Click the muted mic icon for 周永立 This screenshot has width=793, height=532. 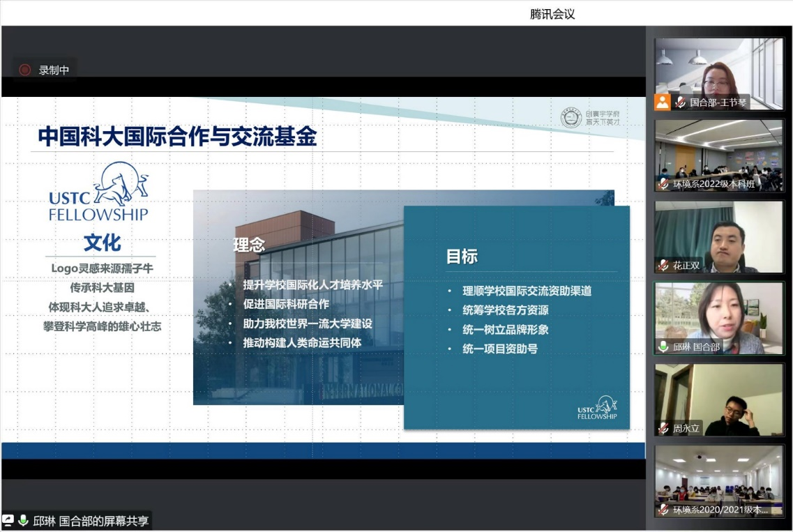click(663, 428)
